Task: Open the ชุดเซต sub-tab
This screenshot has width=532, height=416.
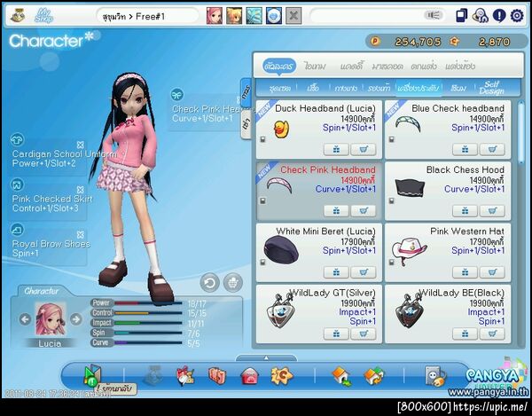Action: coord(280,88)
